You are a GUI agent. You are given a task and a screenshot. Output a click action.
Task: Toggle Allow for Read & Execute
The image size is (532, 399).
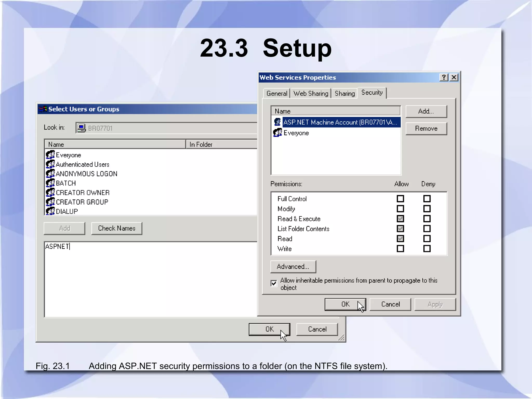[x=400, y=219]
